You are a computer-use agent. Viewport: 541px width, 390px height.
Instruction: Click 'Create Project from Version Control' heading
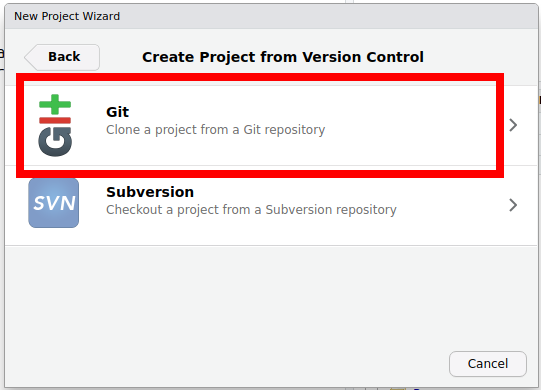283,57
